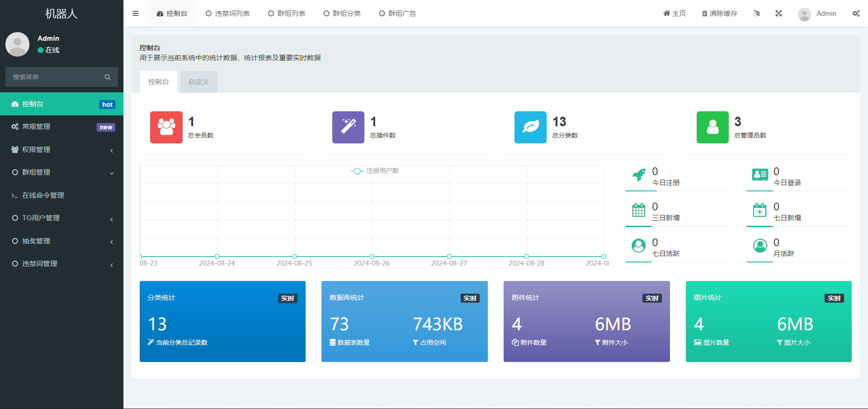Click the filter icon beside 附件大小
This screenshot has height=409, width=868.
[x=597, y=342]
